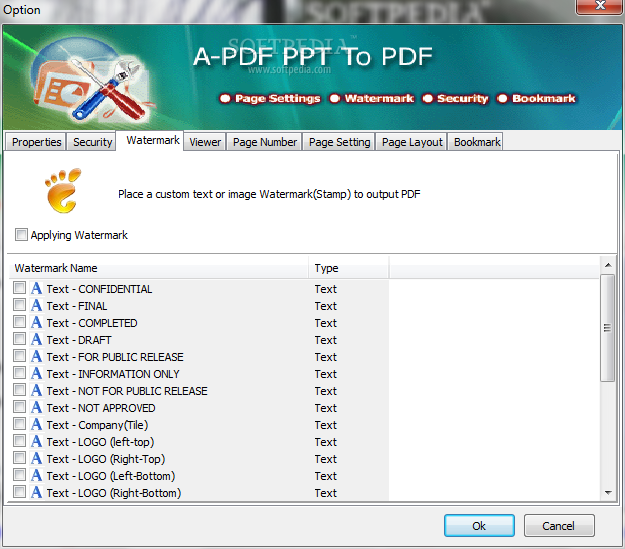Click the vertical scrollbar thumb of watermark list
Viewport: 625px width, 549px height.
(x=607, y=328)
